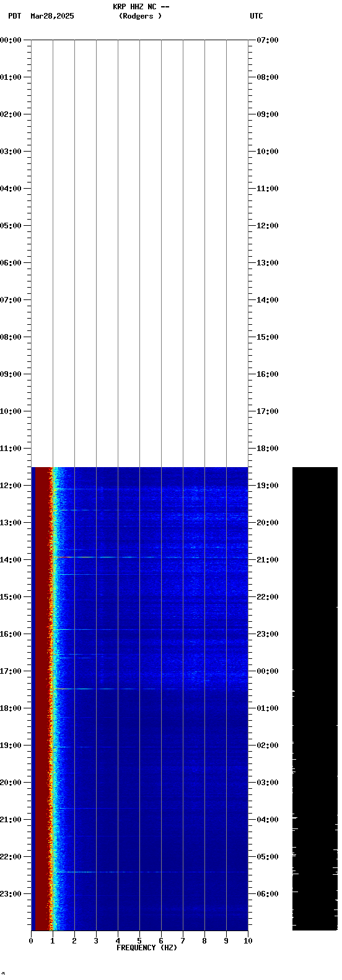Select the UTC '03:00' time label
Image resolution: width=342 pixels, height=980 pixels.
tap(268, 783)
